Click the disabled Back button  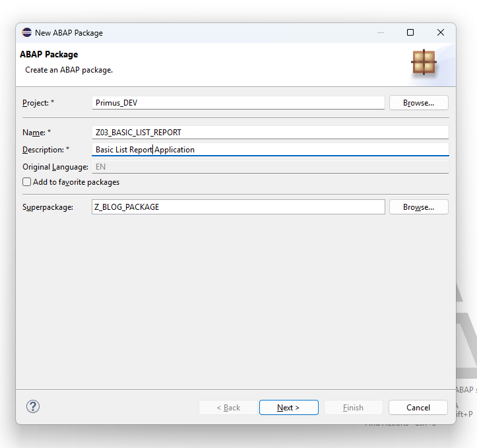coord(228,408)
